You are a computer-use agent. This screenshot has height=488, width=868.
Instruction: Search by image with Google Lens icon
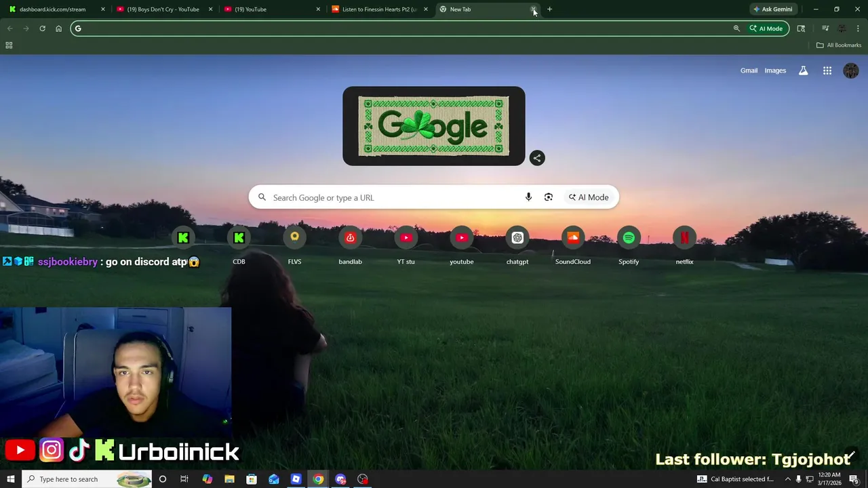pos(548,197)
